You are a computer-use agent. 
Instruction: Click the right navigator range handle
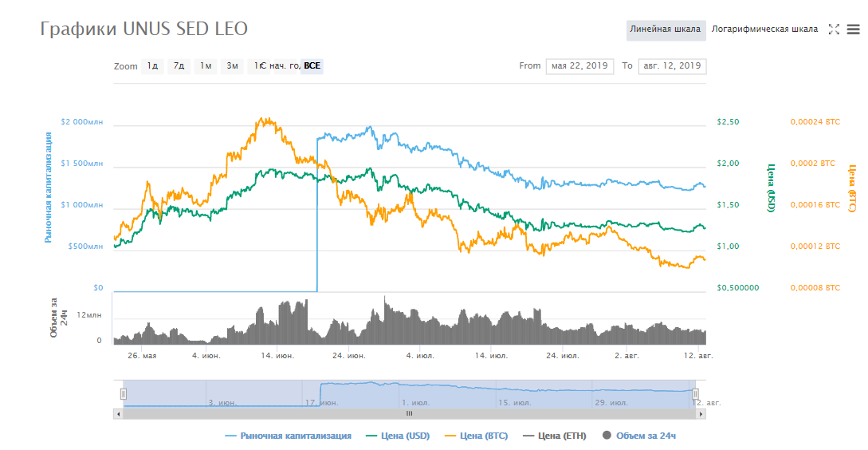coord(696,394)
